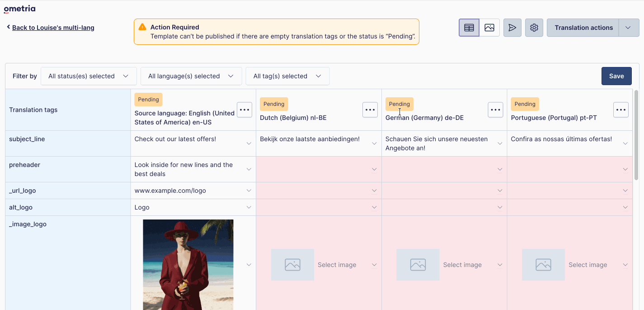This screenshot has width=644, height=310.
Task: Expand the Portuguese preheader cell chevron
Action: click(625, 169)
